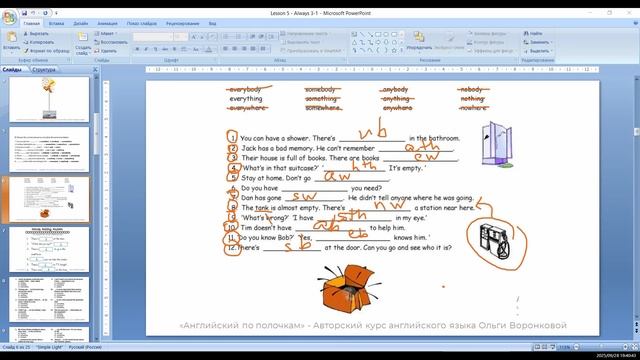Click the PowerPoint help icon in ribbon corner
The image size is (640, 360).
(x=636, y=24)
